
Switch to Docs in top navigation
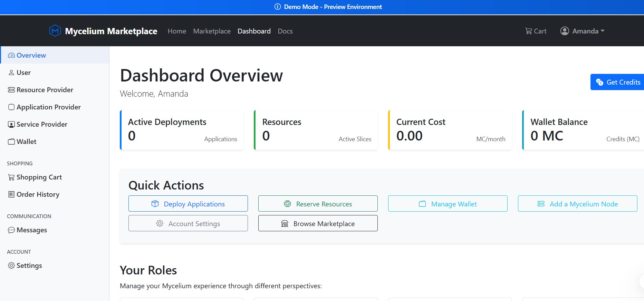[285, 31]
